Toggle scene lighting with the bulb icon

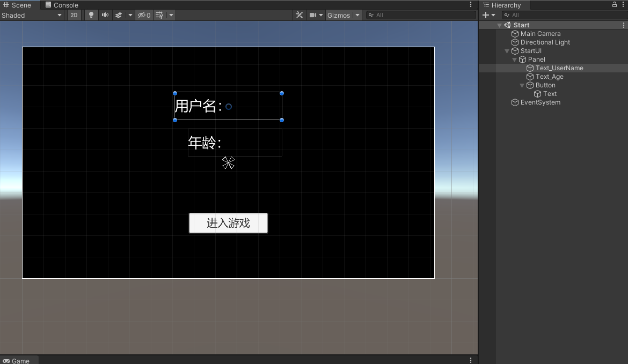(x=90, y=15)
